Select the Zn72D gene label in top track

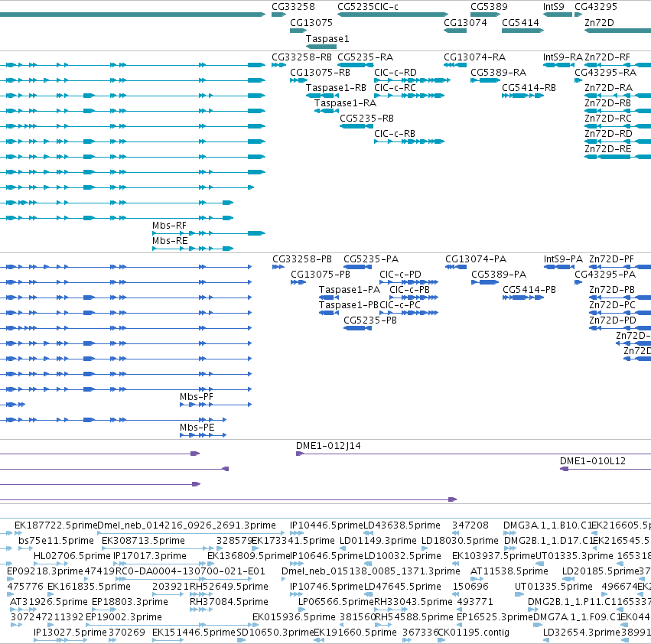(599, 23)
